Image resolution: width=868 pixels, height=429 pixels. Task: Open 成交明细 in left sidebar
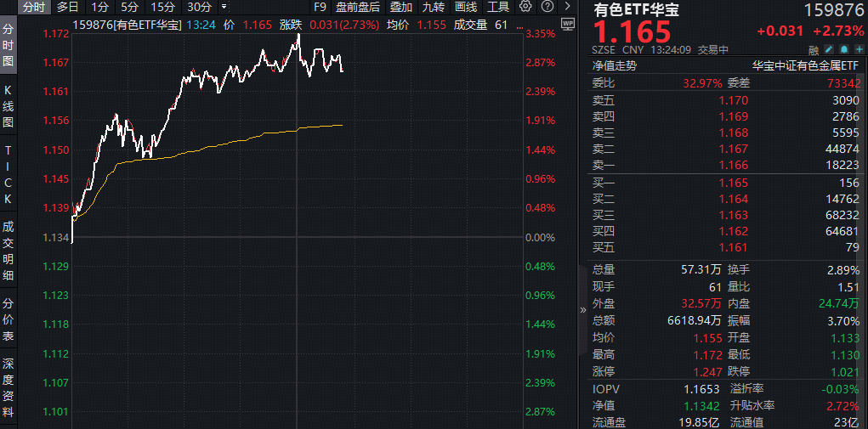(x=9, y=251)
